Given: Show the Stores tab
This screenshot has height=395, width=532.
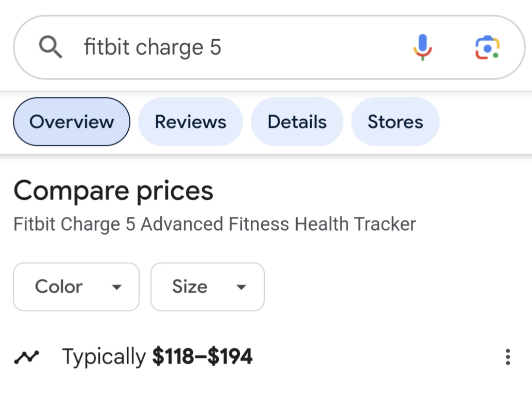Looking at the screenshot, I should pyautogui.click(x=395, y=122).
